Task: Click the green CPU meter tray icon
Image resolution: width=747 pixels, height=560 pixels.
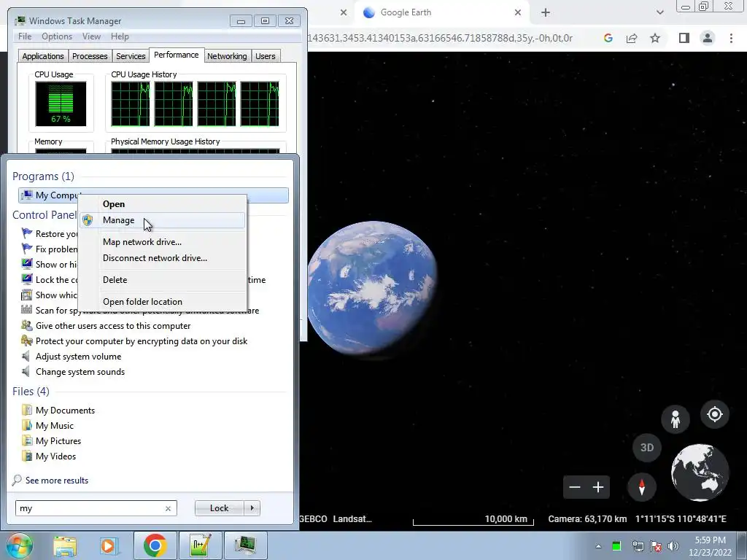Action: 616,546
